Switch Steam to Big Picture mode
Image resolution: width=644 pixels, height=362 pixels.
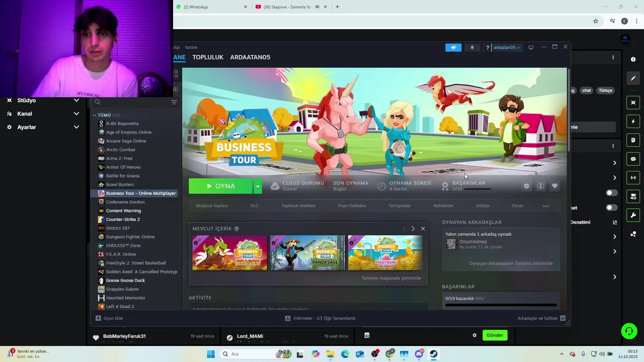531,47
